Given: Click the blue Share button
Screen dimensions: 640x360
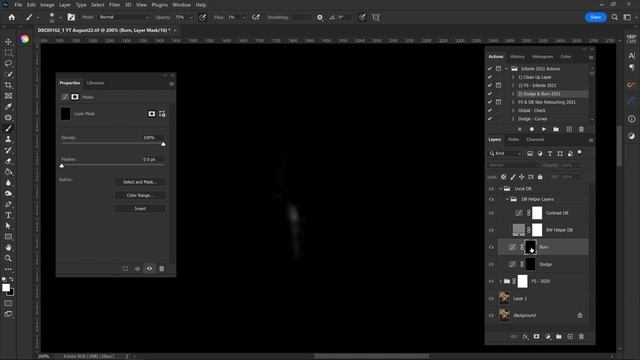Looking at the screenshot, I should [x=596, y=17].
